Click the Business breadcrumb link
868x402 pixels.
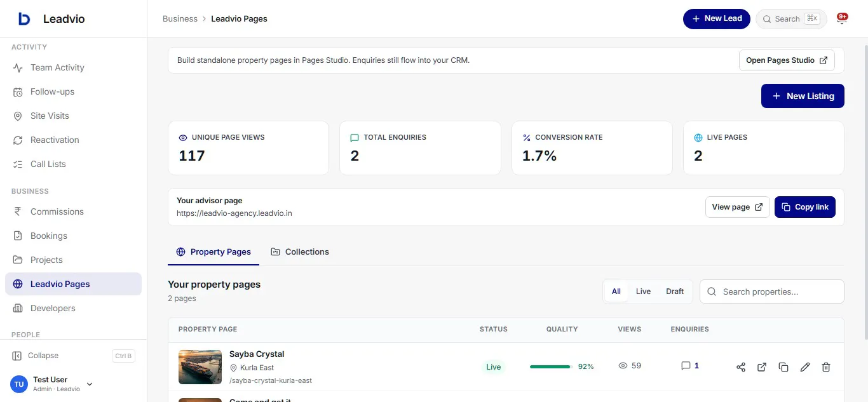pyautogui.click(x=180, y=19)
